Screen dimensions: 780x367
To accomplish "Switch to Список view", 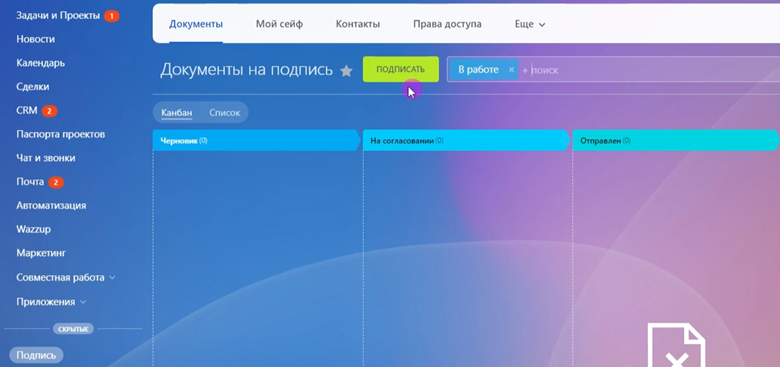I will coord(225,113).
